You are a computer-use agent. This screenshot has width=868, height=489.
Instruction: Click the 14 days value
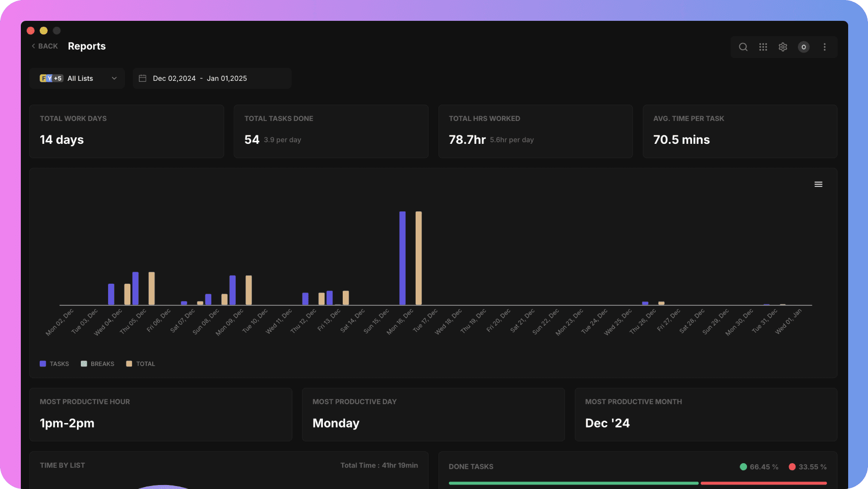(62, 140)
